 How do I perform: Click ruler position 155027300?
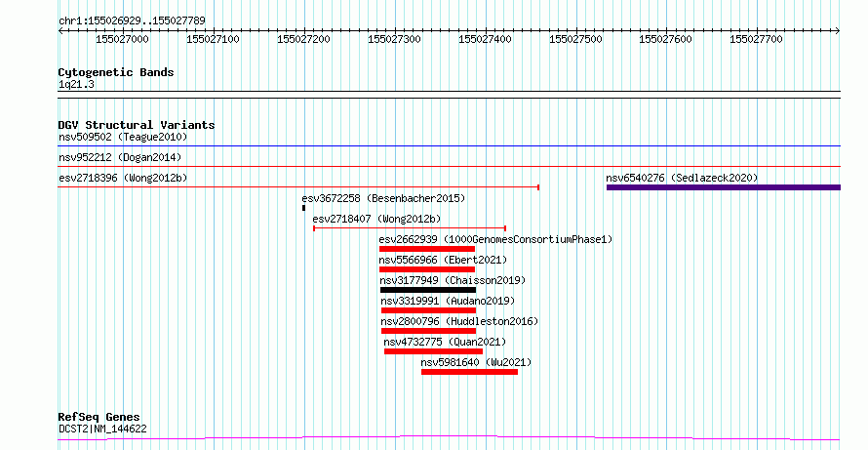coord(394,39)
